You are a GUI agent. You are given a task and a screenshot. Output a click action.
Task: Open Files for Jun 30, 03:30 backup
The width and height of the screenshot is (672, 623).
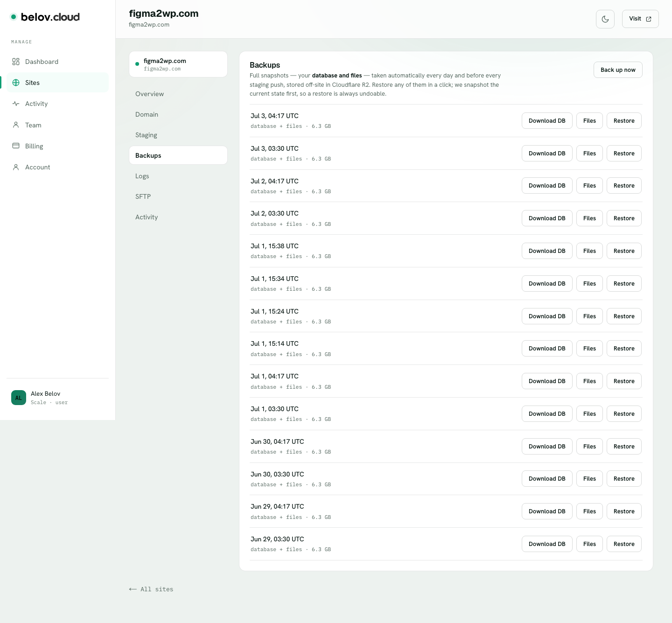[x=589, y=479]
